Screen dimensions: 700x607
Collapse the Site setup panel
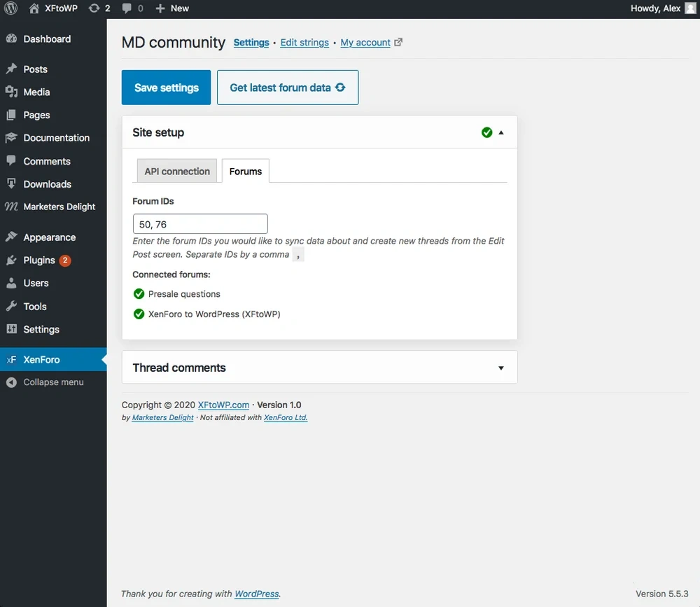(x=501, y=132)
